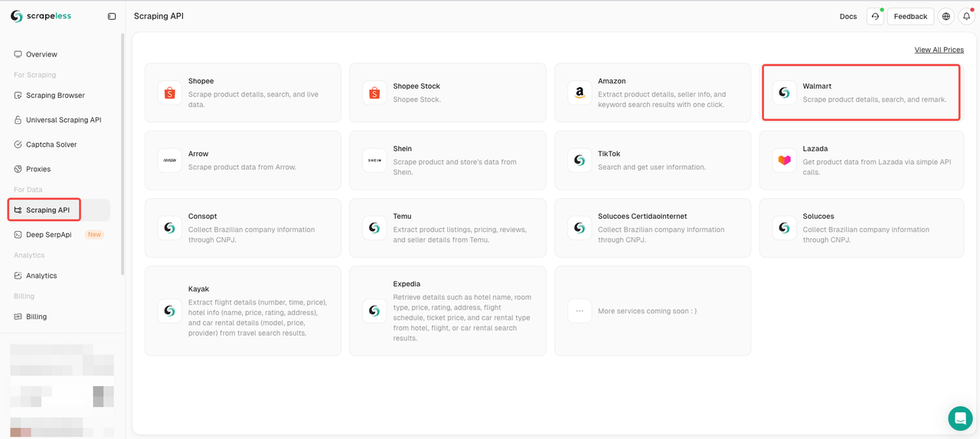The image size is (980, 439).
Task: Click the headset support icon
Action: 875,16
